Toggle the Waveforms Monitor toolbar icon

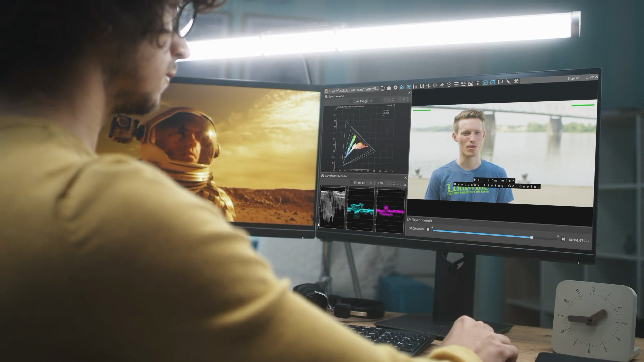(408, 87)
